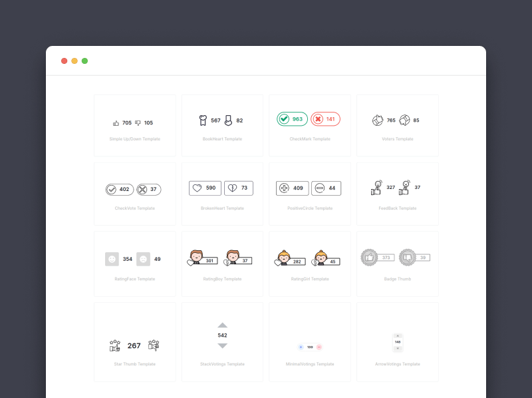Viewport: 532px width, 398px height.
Task: Click the happy feedback figure beside 327
Action: click(x=377, y=188)
